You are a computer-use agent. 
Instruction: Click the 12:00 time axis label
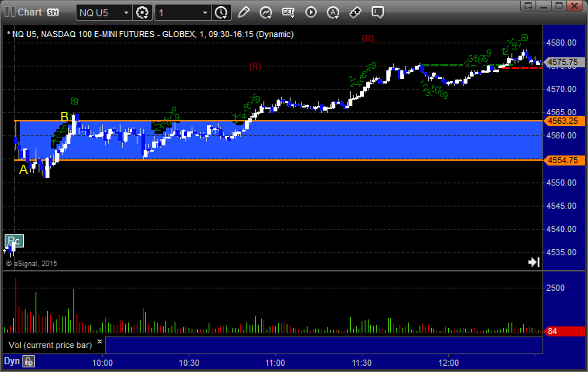448,363
